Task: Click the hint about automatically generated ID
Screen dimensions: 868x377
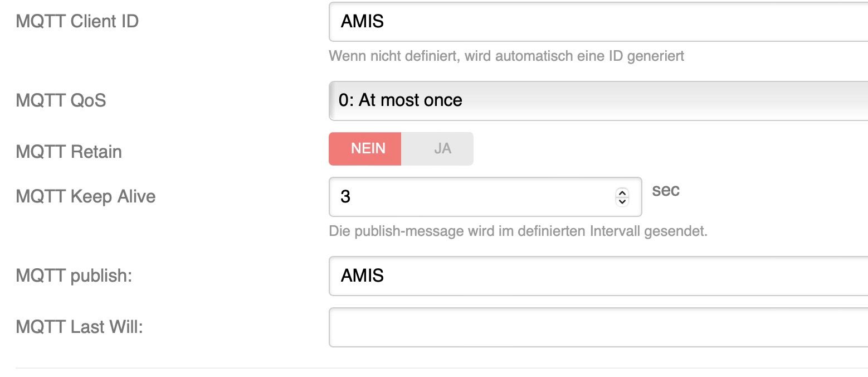Action: pyautogui.click(x=506, y=56)
